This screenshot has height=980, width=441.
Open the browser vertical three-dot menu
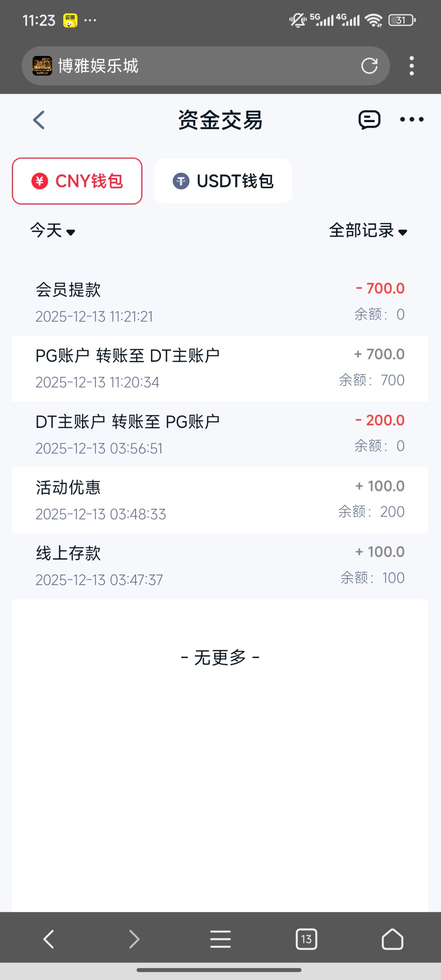[x=412, y=66]
